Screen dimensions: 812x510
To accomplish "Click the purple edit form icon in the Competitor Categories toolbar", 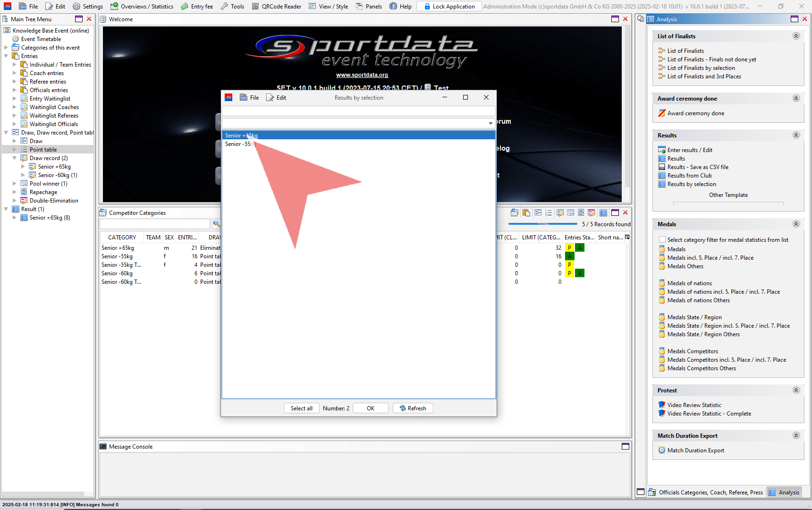I will tap(591, 212).
